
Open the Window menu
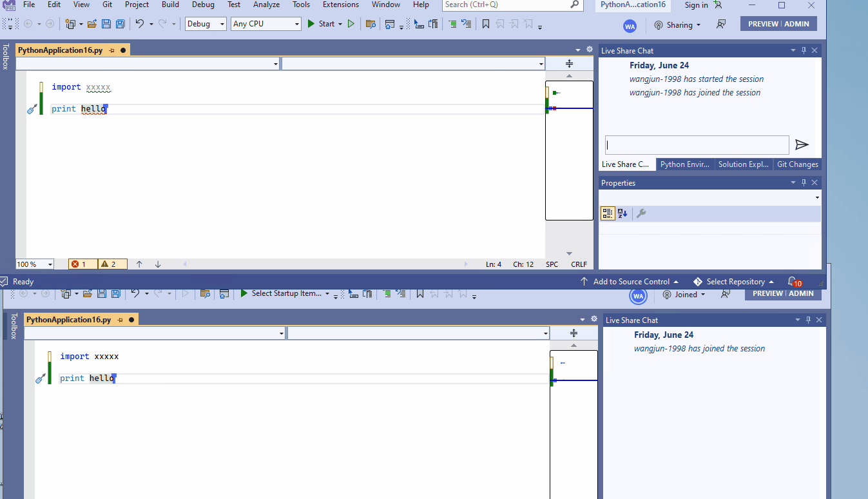click(x=386, y=5)
